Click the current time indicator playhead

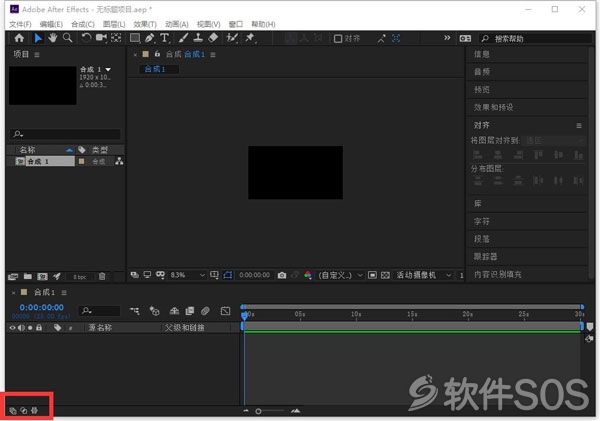click(x=245, y=316)
